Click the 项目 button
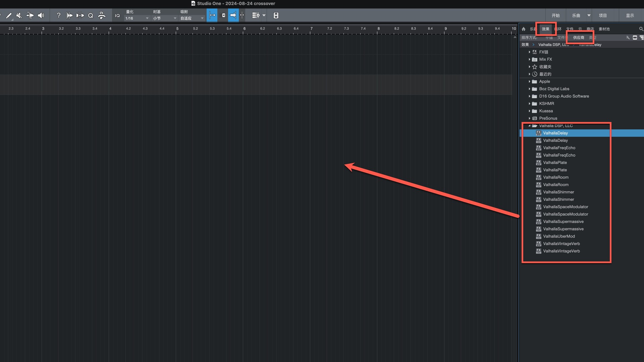Screen dimensions: 644x362 pyautogui.click(x=603, y=15)
